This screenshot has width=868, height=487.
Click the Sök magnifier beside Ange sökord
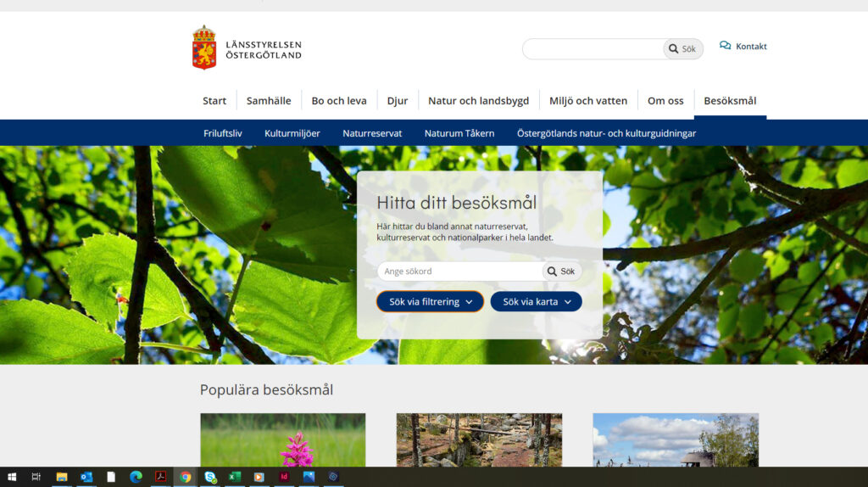(x=552, y=271)
